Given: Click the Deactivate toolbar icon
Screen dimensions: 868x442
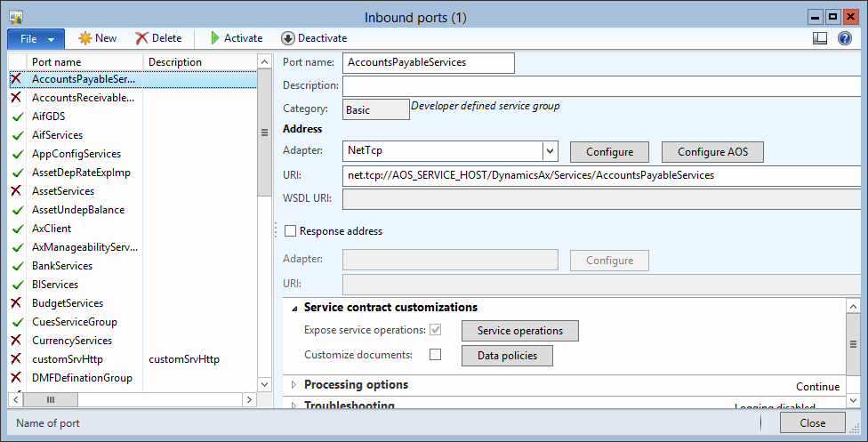Looking at the screenshot, I should tap(288, 38).
